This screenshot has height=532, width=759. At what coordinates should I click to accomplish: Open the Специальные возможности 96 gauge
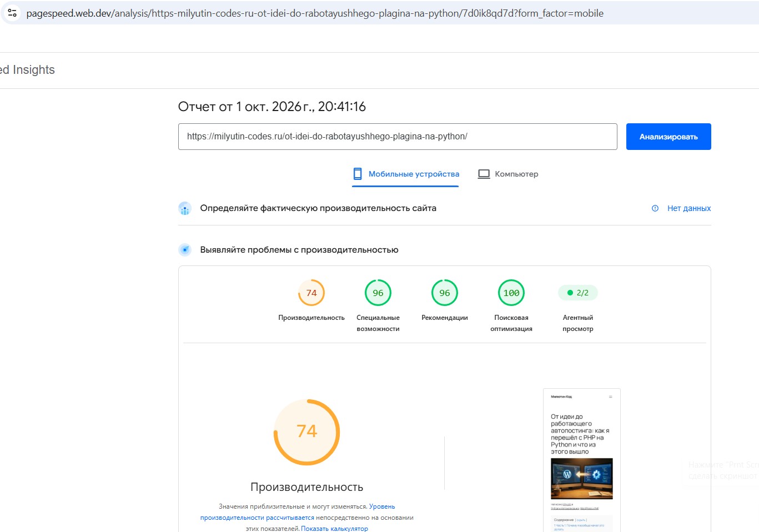[x=378, y=293]
